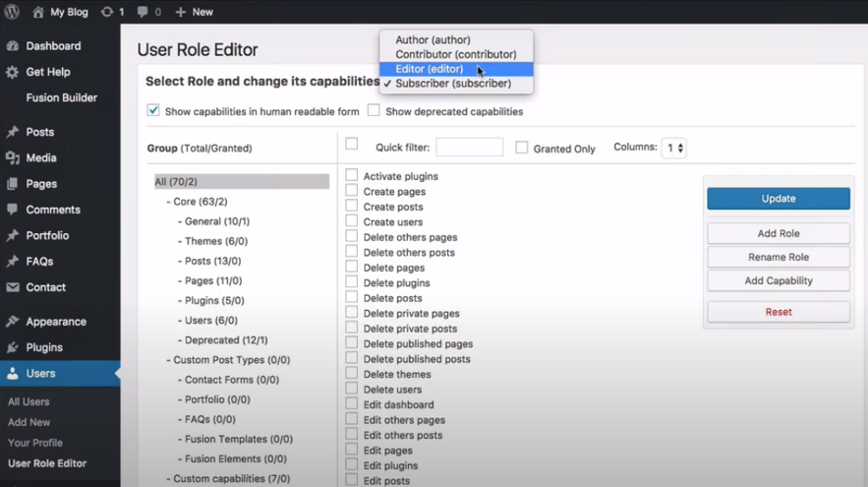Uncheck Show capabilities in human readable form
This screenshot has height=487, width=868.
[153, 110]
